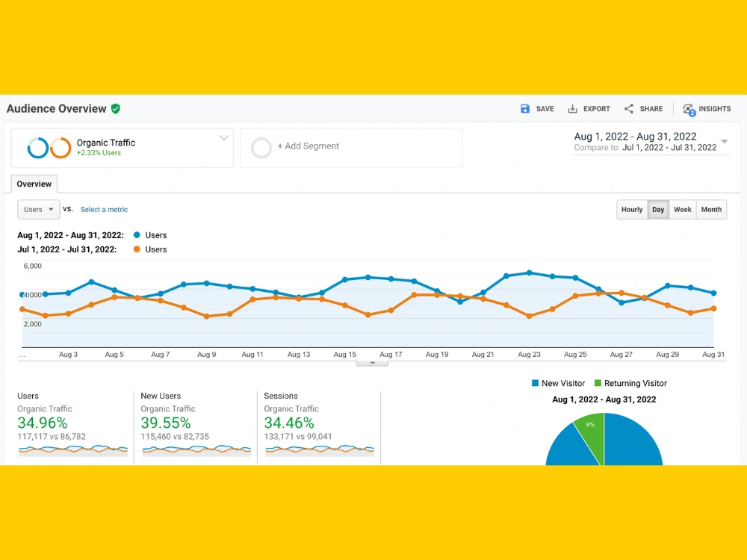Click the orange Users legend dot
The height and width of the screenshot is (560, 747).
[x=137, y=249]
